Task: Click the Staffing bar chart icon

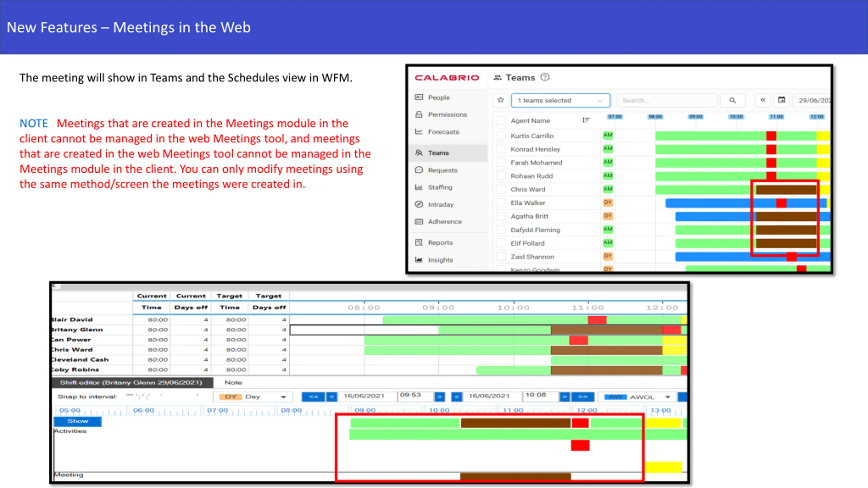Action: 419,187
